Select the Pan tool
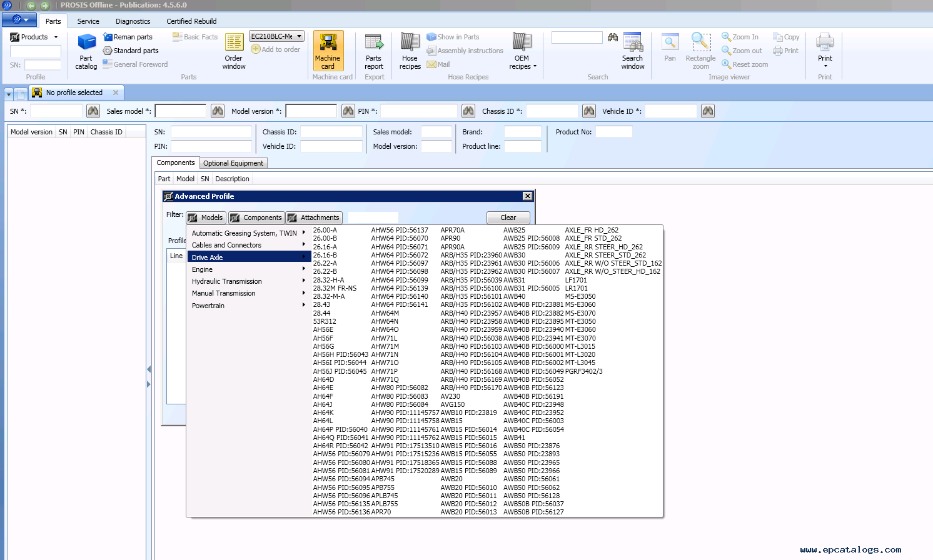Image resolution: width=933 pixels, height=560 pixels. pos(670,47)
